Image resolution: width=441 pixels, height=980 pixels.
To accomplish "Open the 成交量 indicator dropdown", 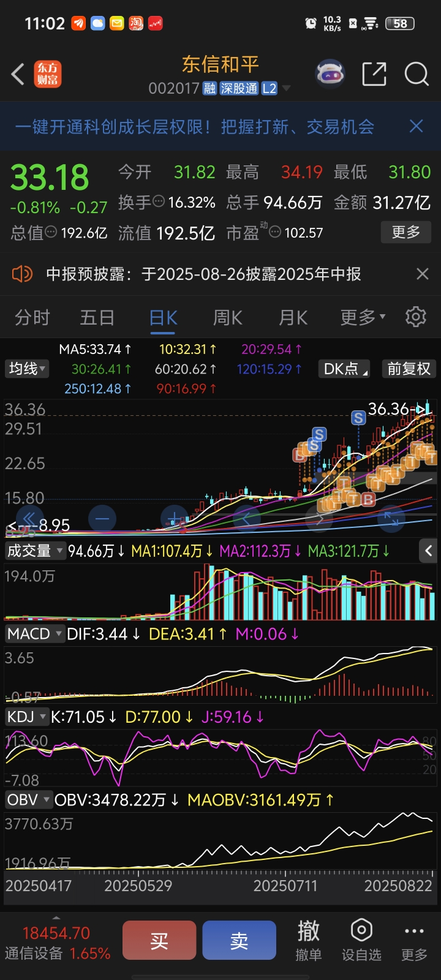I will pyautogui.click(x=34, y=551).
